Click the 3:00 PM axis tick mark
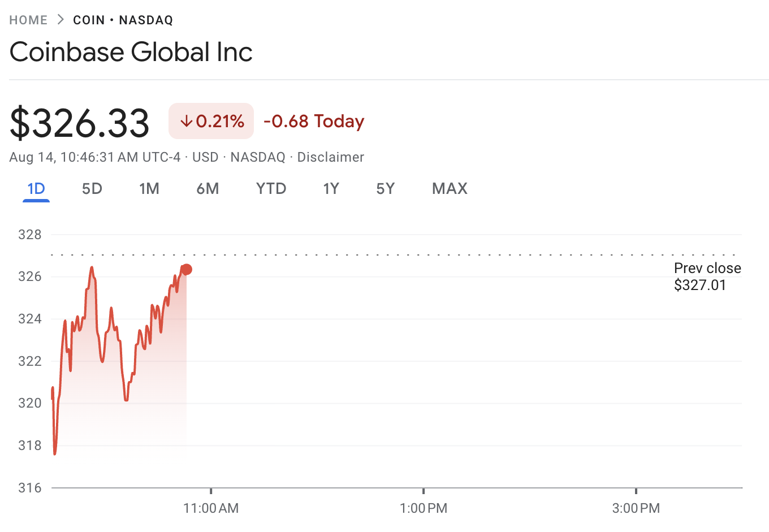This screenshot has width=769, height=532. 636,491
